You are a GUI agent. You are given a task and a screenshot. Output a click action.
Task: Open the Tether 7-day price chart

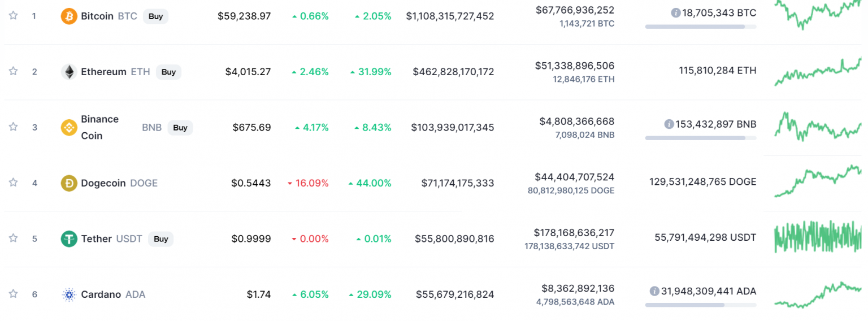click(817, 236)
